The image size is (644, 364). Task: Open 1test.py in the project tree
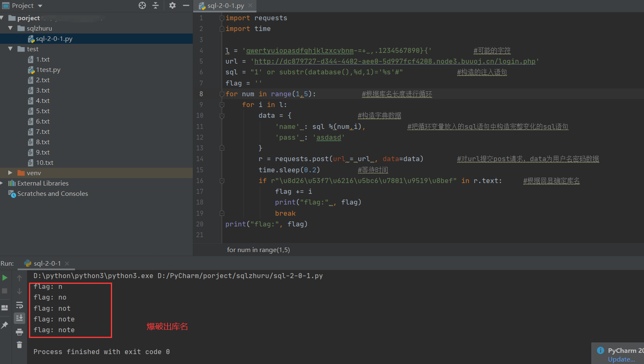pos(48,69)
